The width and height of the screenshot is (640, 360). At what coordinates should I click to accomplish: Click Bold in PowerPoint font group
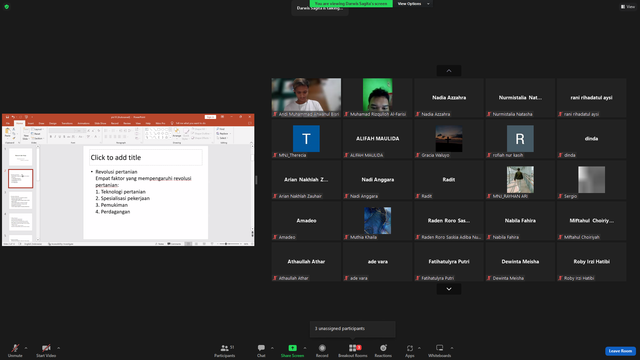click(51, 137)
